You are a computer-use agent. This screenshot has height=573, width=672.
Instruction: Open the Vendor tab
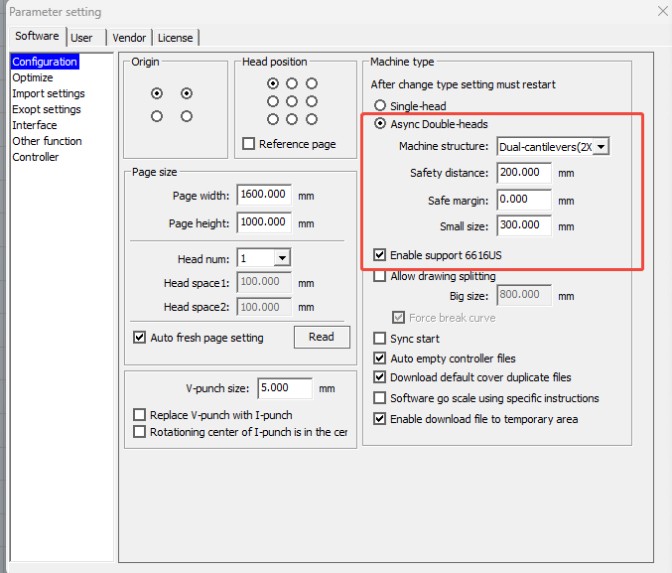[x=129, y=38]
